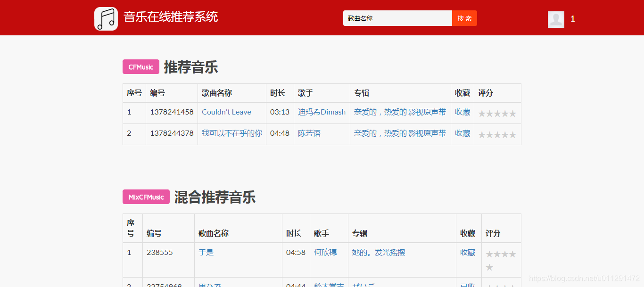This screenshot has height=287, width=644.
Task: Click the user avatar icon
Action: [x=556, y=19]
